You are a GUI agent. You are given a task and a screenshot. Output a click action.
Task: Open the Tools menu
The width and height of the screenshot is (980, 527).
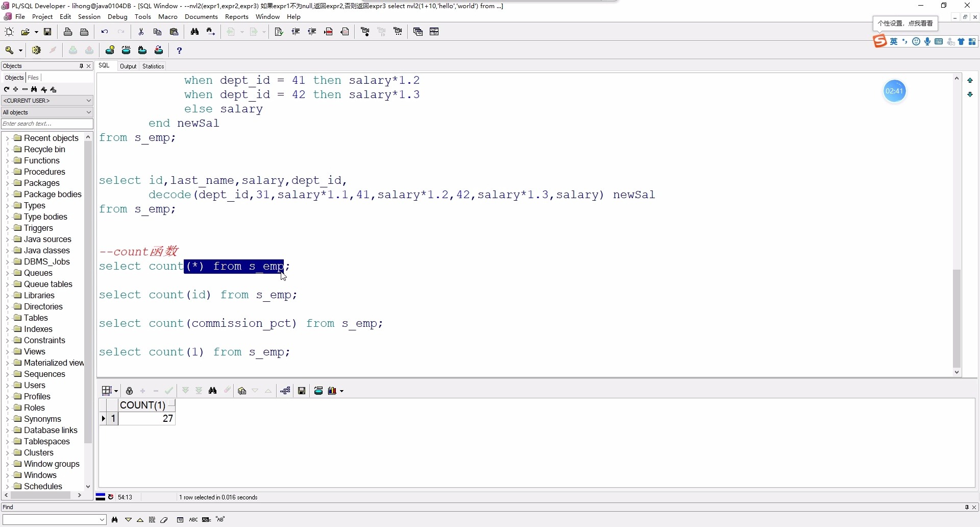click(x=143, y=16)
